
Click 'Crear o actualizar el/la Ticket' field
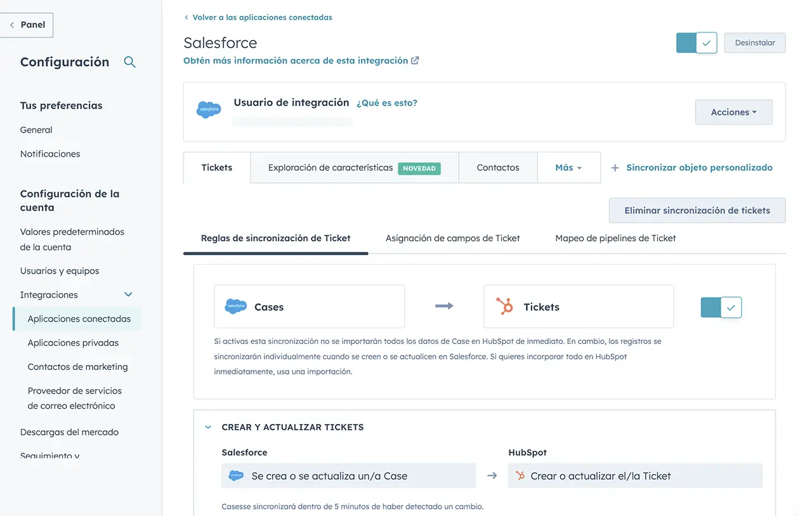coord(635,475)
